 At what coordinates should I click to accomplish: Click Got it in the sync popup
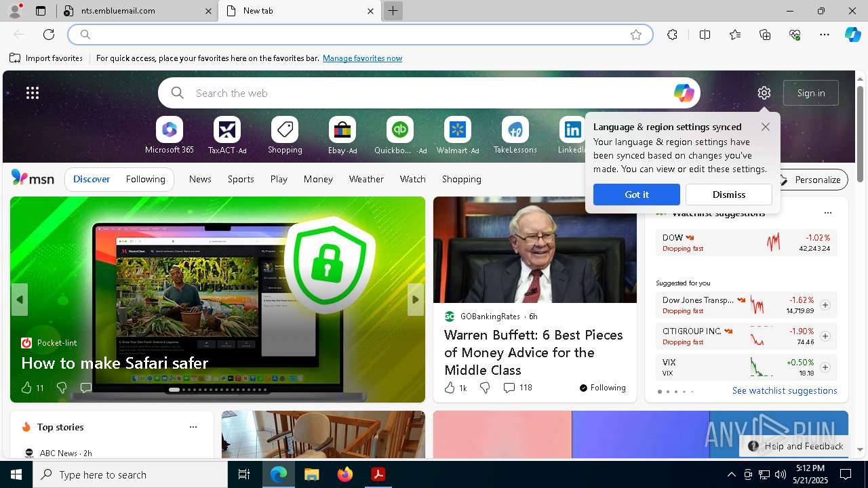tap(637, 195)
